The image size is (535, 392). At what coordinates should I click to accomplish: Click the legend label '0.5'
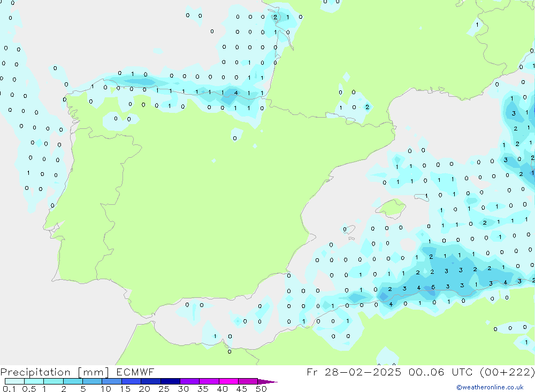point(29,389)
